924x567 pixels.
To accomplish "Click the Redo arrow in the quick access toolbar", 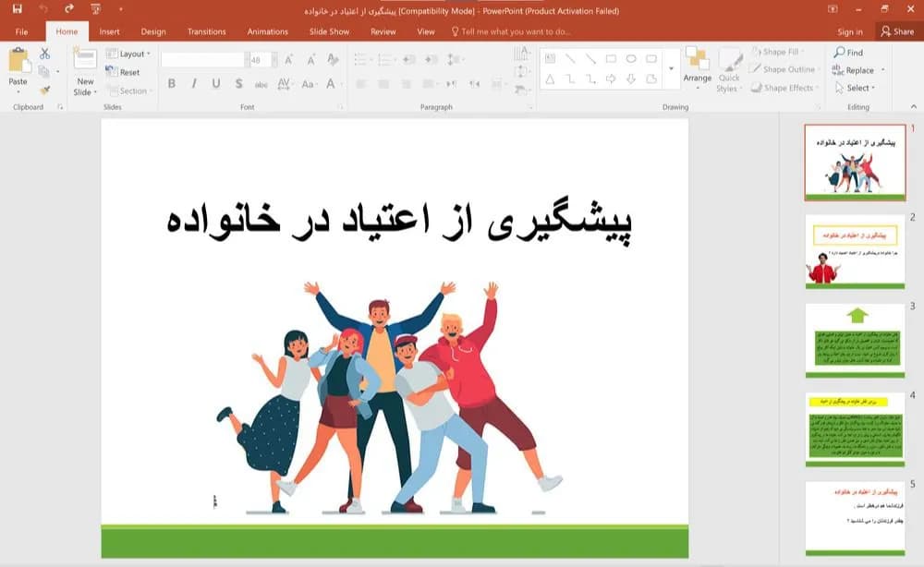I will [69, 9].
